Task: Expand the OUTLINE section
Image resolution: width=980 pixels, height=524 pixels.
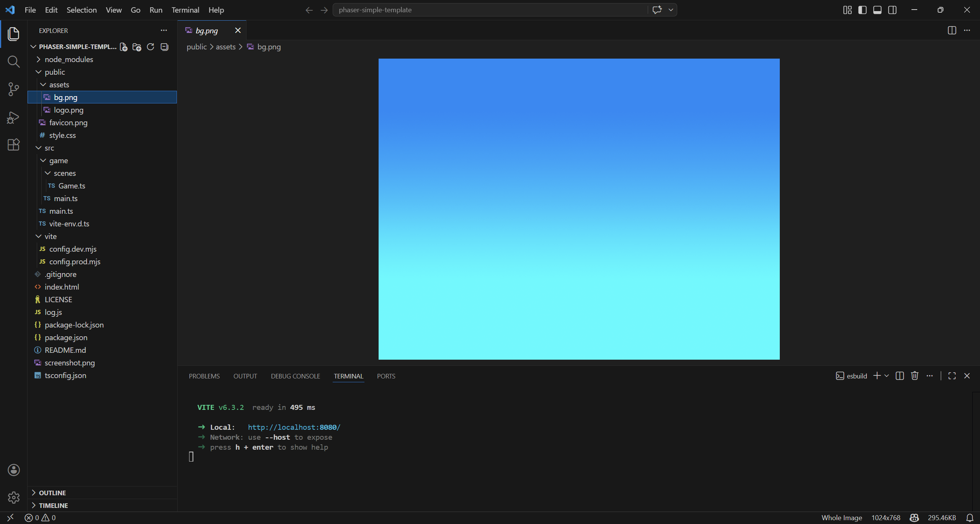Action: (x=52, y=493)
